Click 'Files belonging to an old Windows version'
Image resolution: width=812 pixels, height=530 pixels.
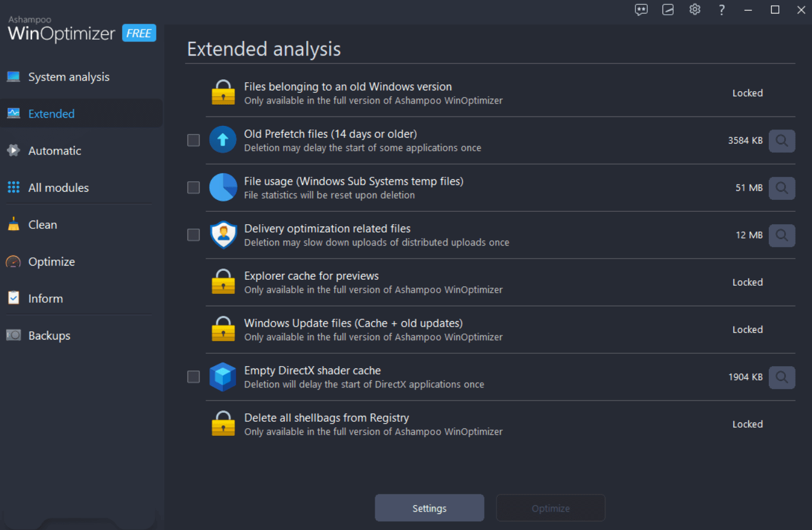348,86
